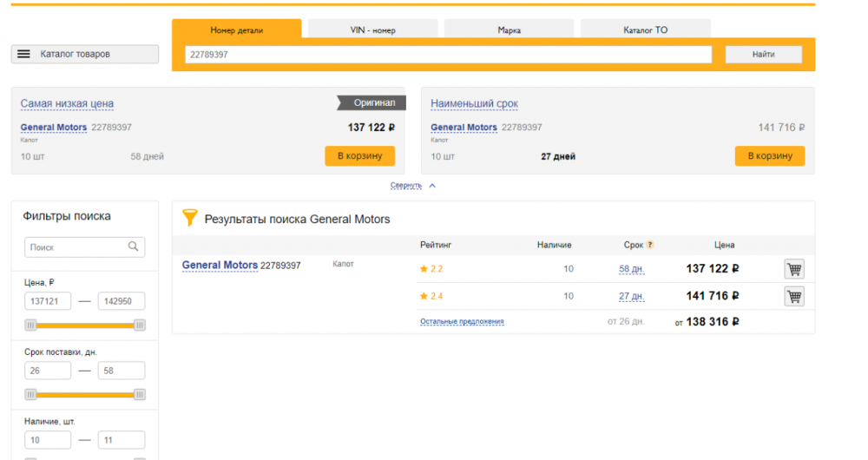The width and height of the screenshot is (868, 460).
Task: Grab the right handle of delivery time slider
Action: pyautogui.click(x=140, y=395)
